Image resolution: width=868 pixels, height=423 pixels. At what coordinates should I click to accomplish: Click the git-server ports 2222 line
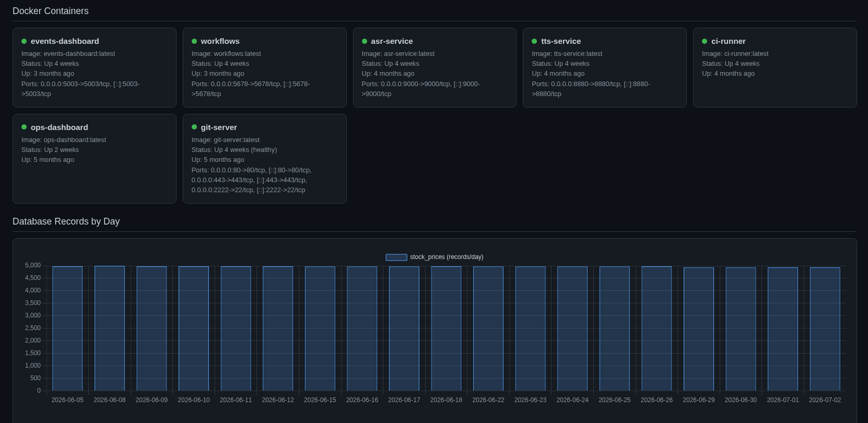pos(249,190)
